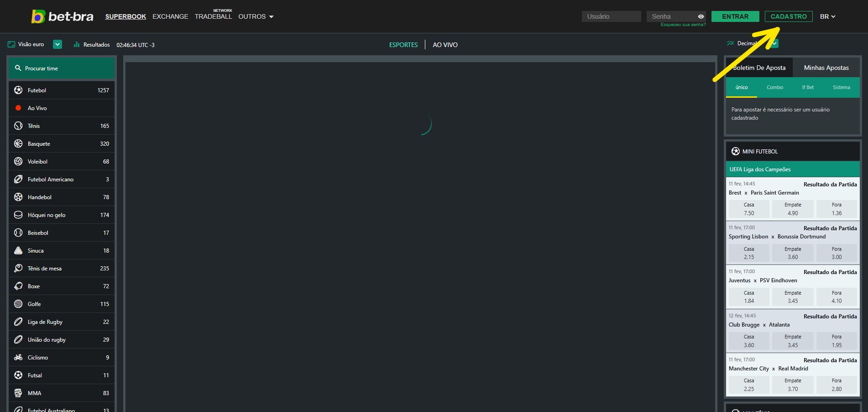The image size is (868, 412).
Task: Click the search magnifier icon
Action: click(18, 68)
